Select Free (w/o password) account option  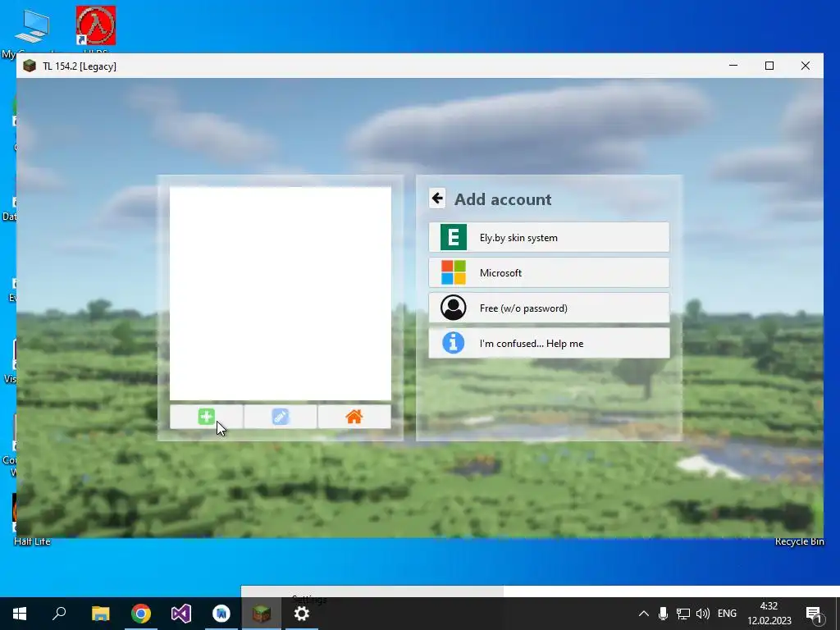pyautogui.click(x=549, y=308)
